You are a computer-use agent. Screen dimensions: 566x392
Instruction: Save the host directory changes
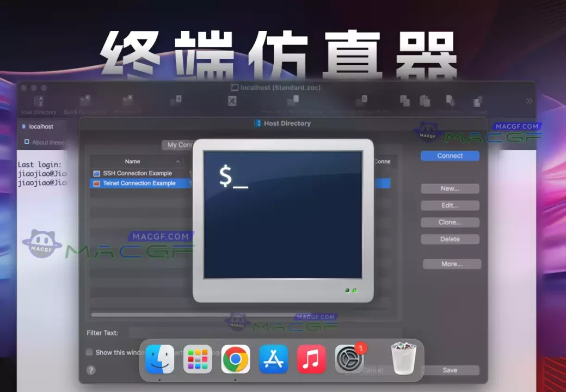point(450,370)
